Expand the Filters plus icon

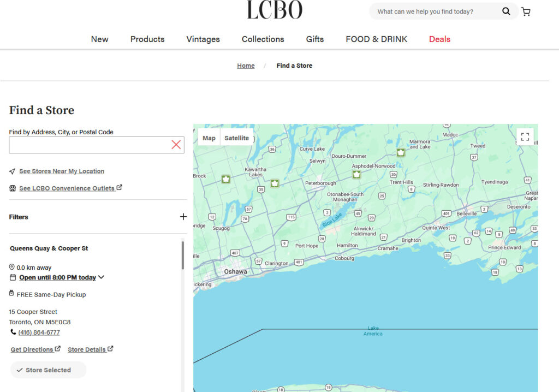point(183,217)
